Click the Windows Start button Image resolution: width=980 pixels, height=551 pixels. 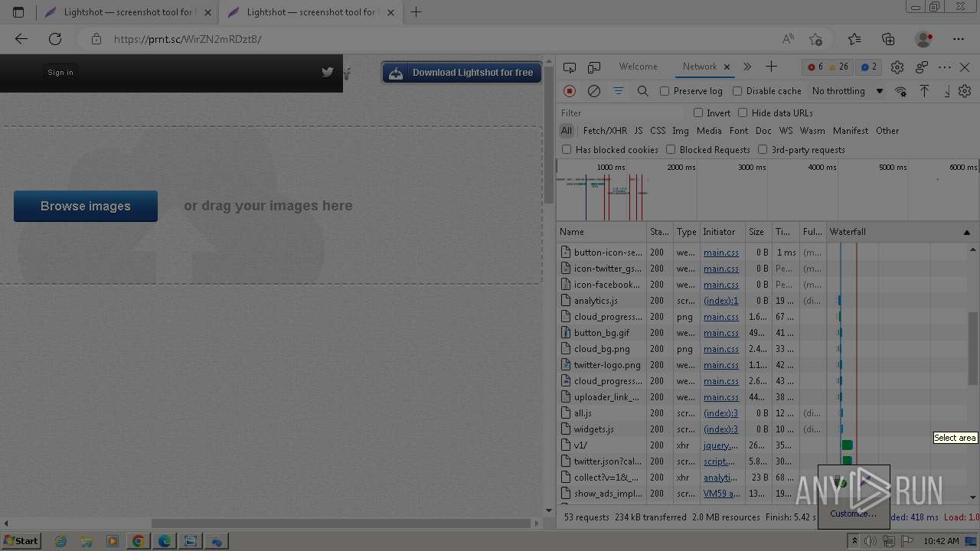pos(21,541)
